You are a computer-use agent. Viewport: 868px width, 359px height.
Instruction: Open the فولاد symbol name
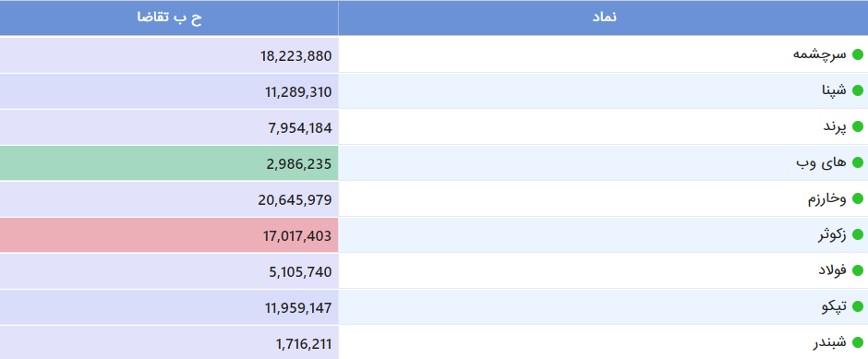[x=833, y=270]
